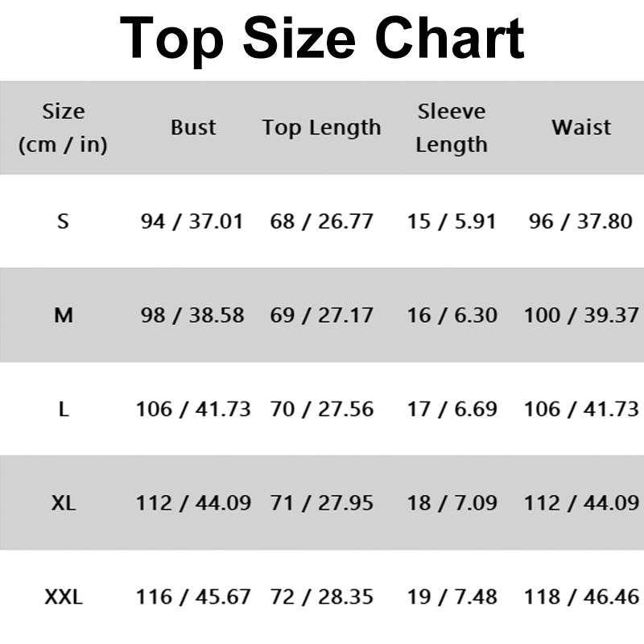
Task: Select the Waist column header
Action: point(581,127)
